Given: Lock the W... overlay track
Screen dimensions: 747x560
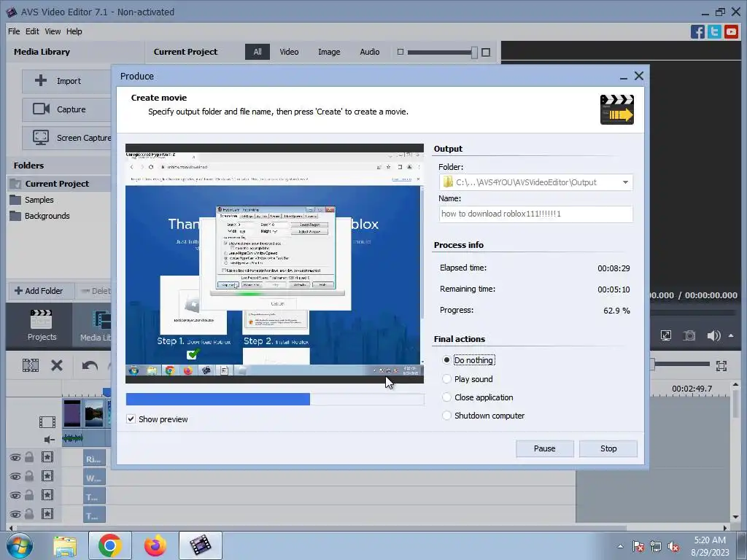Looking at the screenshot, I should click(29, 476).
